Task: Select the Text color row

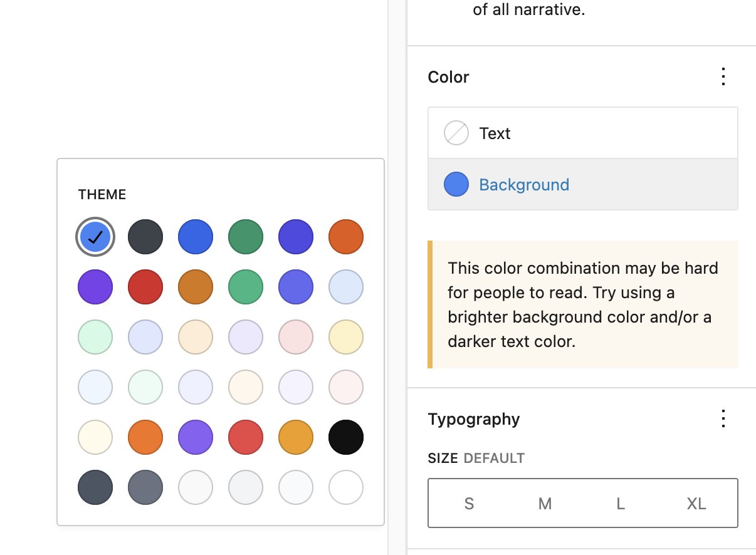Action: [x=582, y=133]
